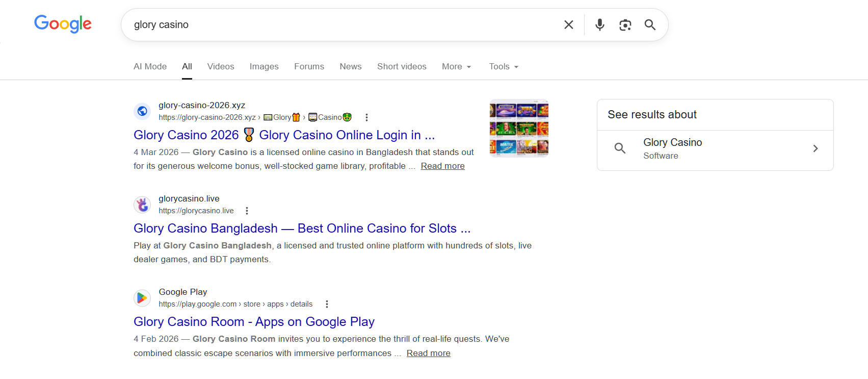Image resolution: width=868 pixels, height=379 pixels.
Task: Open the Videos tab
Action: pyautogui.click(x=221, y=66)
